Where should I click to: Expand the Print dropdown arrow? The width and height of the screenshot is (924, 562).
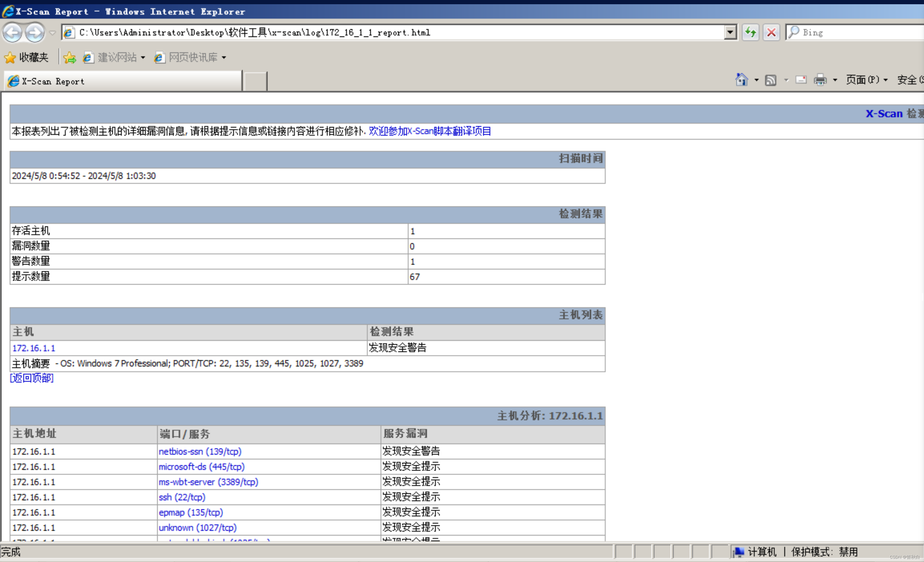click(835, 80)
